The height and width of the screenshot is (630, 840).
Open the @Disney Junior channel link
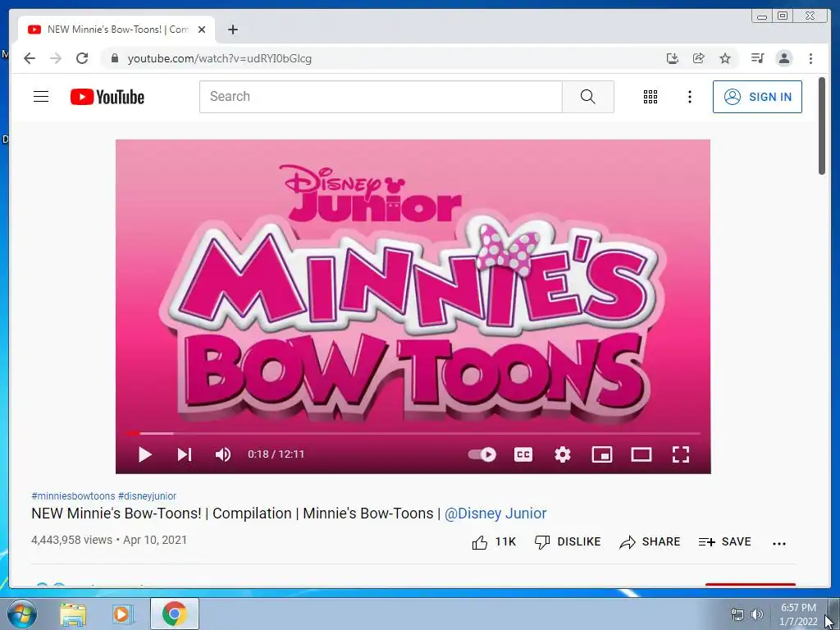click(x=495, y=514)
